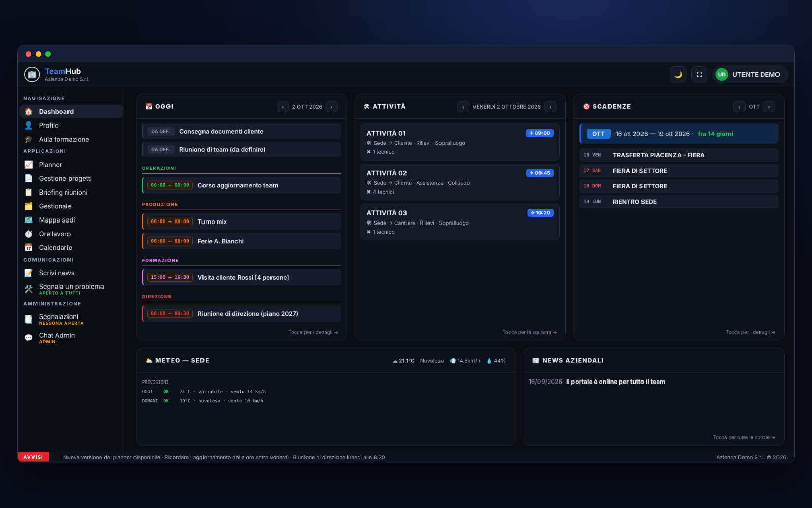Show previous day in Attività panel
The height and width of the screenshot is (508, 812).
pos(463,107)
